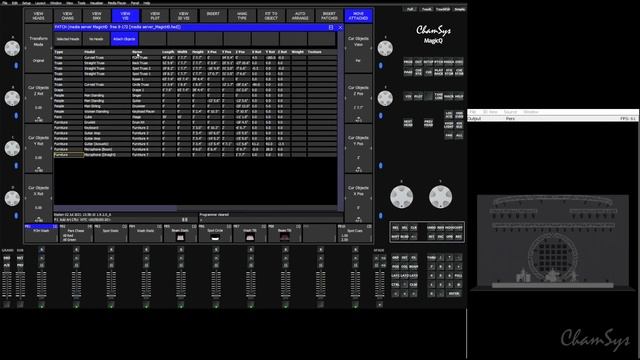Click the Cur Objects Y Pos soft button
This screenshot has width=640, height=360.
point(358,149)
